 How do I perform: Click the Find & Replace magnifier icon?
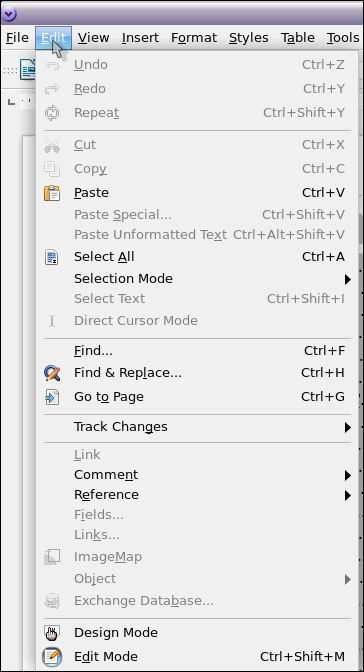coord(52,373)
